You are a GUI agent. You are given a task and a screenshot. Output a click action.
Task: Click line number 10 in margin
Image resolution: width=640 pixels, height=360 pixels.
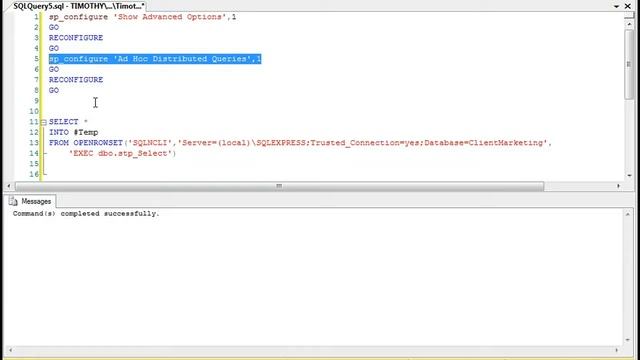33,111
